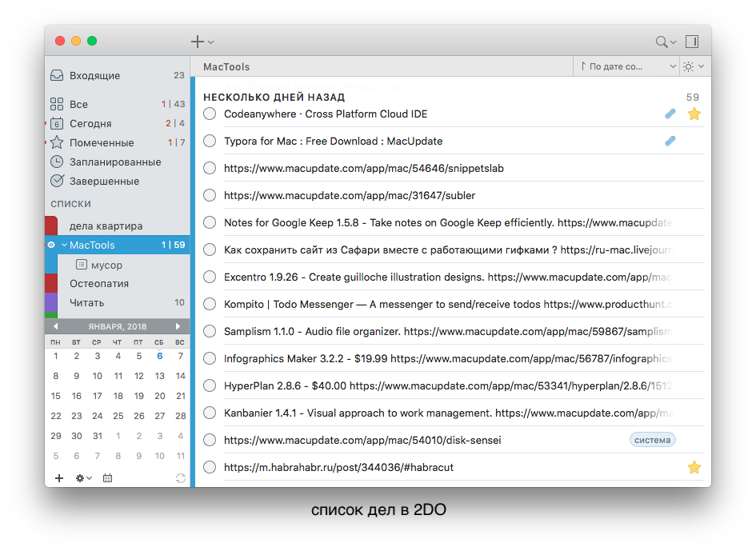Check off the subler URL task
The width and height of the screenshot is (756, 551).
[210, 195]
